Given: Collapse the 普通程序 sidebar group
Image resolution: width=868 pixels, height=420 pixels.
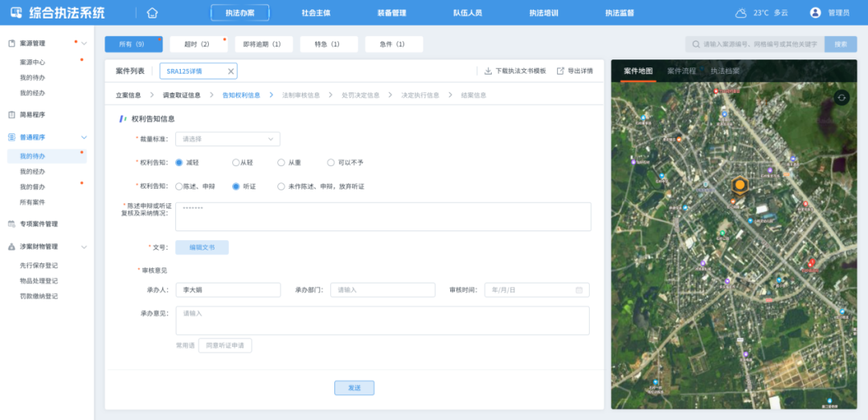Looking at the screenshot, I should (x=84, y=137).
